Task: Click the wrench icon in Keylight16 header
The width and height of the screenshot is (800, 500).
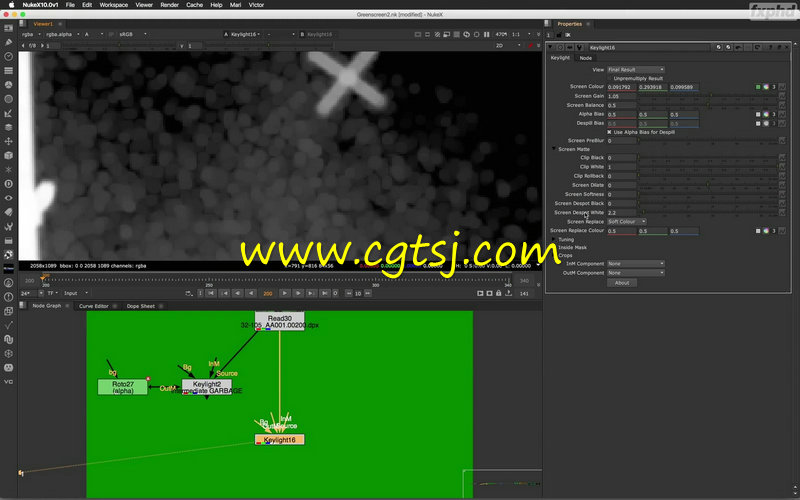Action: [580, 47]
